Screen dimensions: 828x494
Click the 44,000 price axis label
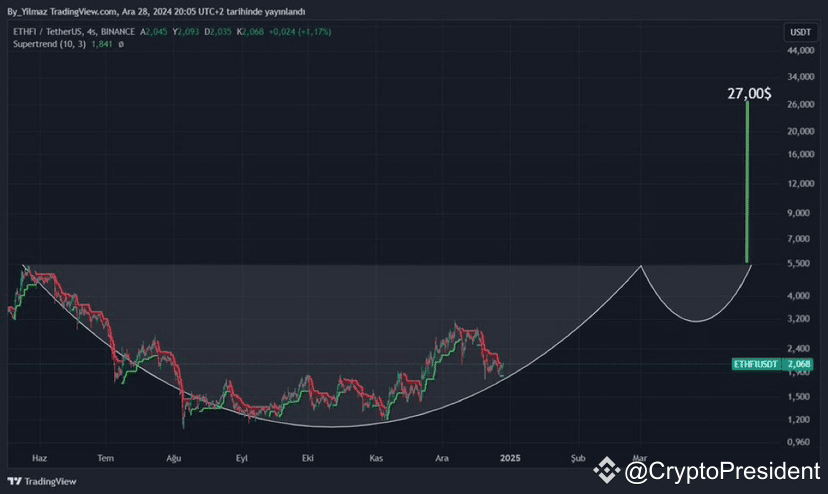[801, 50]
